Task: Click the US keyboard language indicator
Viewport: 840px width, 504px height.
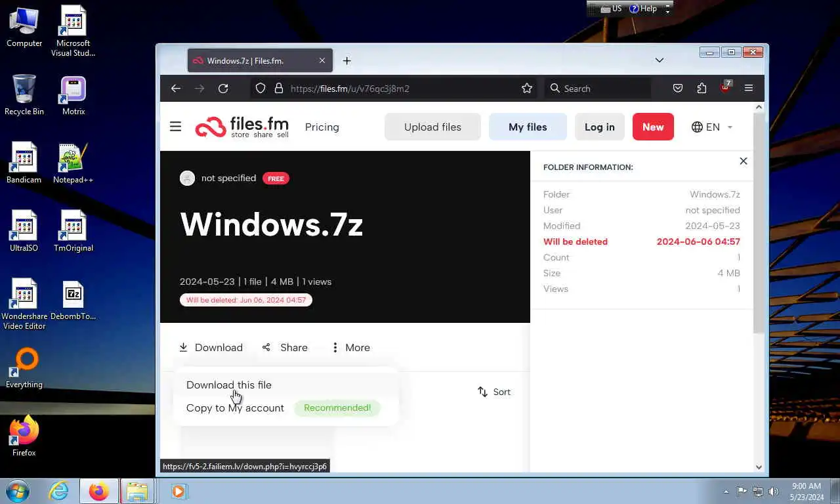Action: (x=611, y=9)
